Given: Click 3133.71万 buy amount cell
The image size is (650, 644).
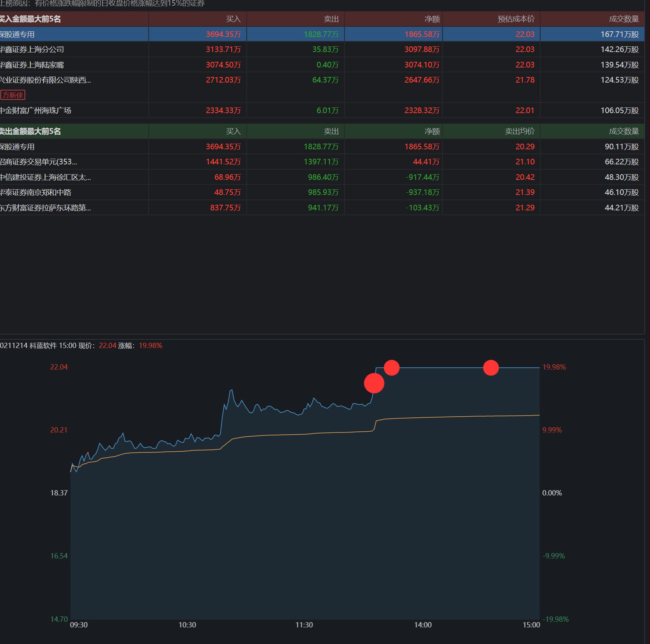Looking at the screenshot, I should 223,49.
